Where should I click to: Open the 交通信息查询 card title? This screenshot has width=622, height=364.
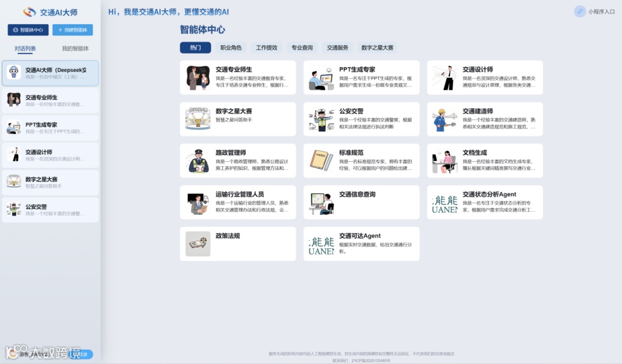pos(357,194)
